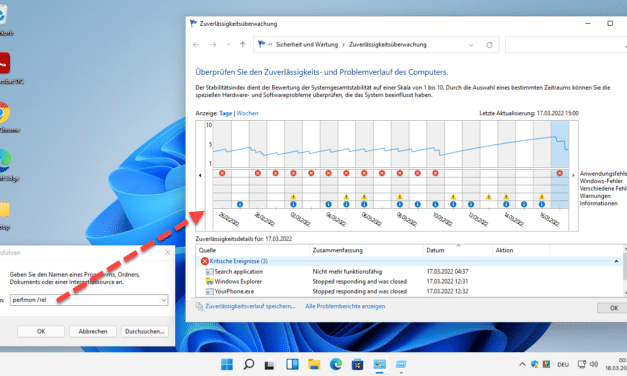The width and height of the screenshot is (627, 376).
Task: Go back in Zuverlässigkeitsüberwachung window
Action: coord(196,44)
